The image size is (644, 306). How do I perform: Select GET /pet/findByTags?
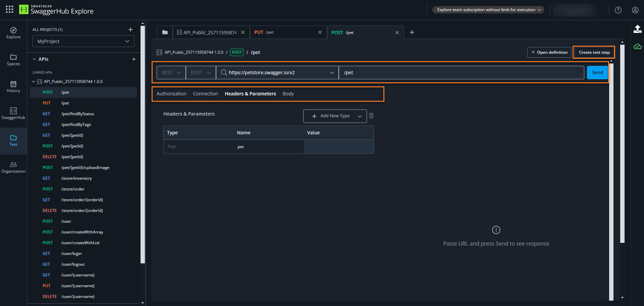(84, 125)
